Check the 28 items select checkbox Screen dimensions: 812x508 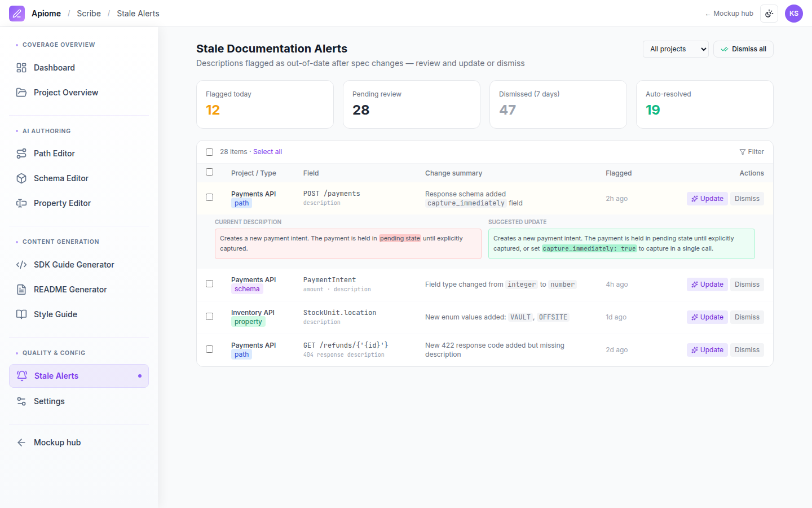point(209,152)
